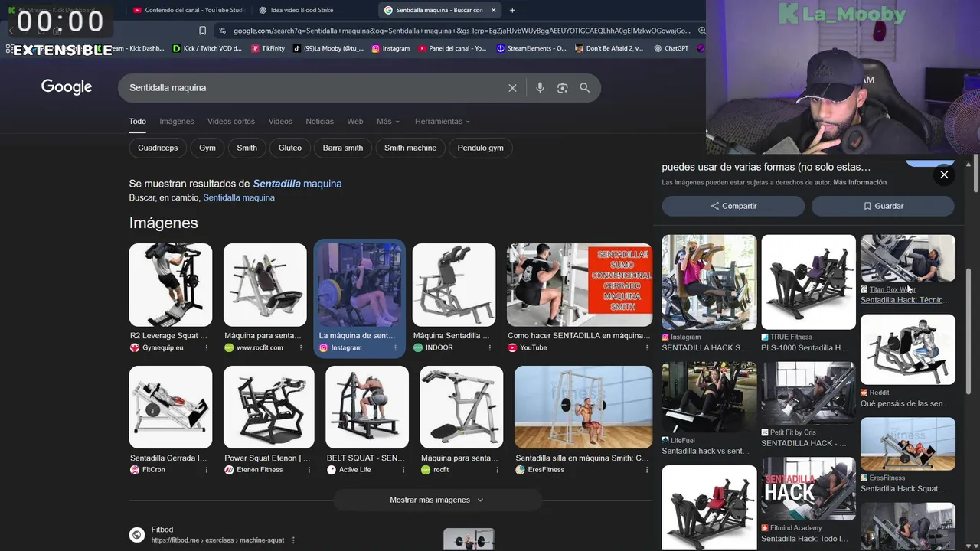Open options for the FitCron result
980x551 pixels.
tap(207, 470)
